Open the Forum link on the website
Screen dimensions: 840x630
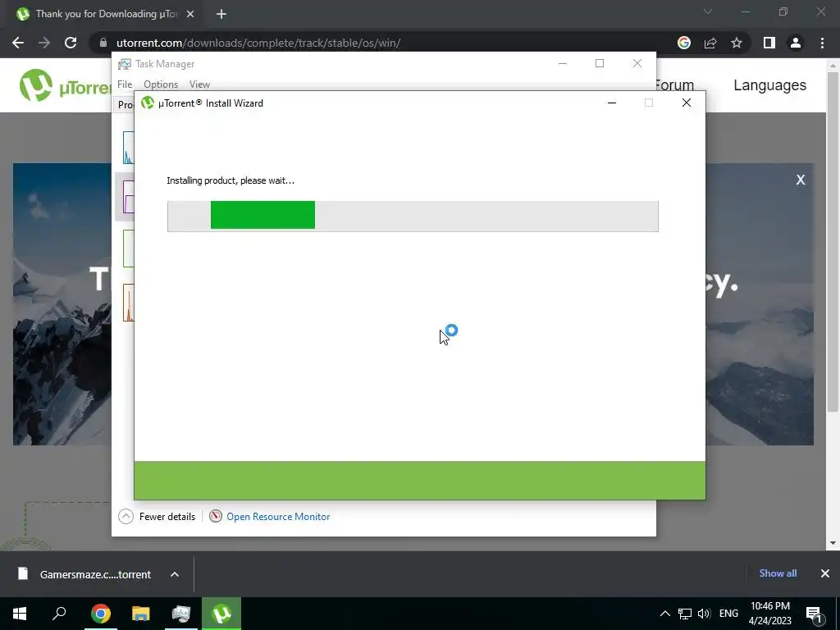pyautogui.click(x=675, y=85)
